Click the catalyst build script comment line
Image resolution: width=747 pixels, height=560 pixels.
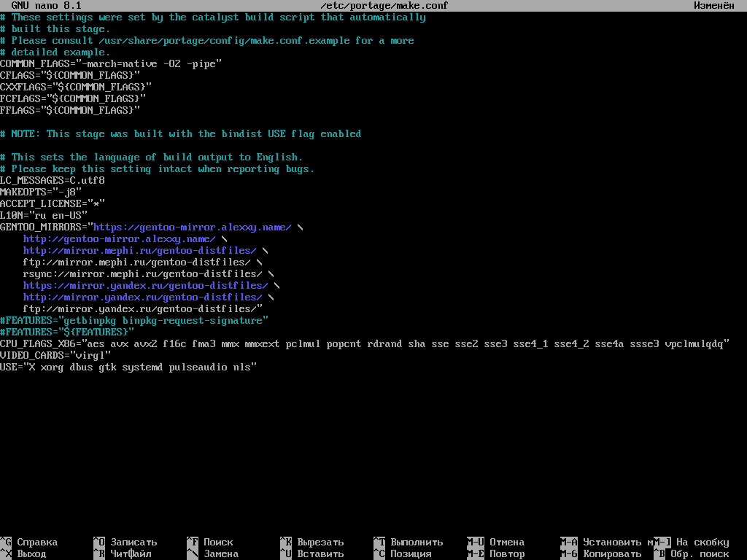(213, 17)
